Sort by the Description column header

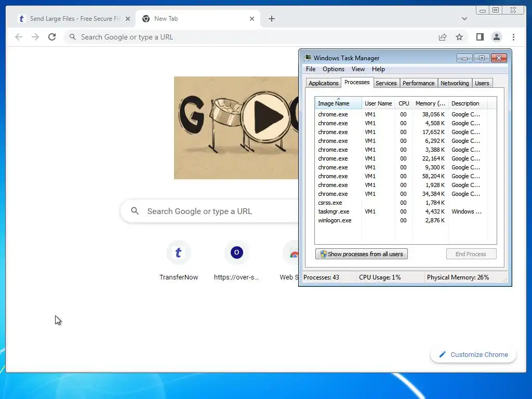(468, 103)
